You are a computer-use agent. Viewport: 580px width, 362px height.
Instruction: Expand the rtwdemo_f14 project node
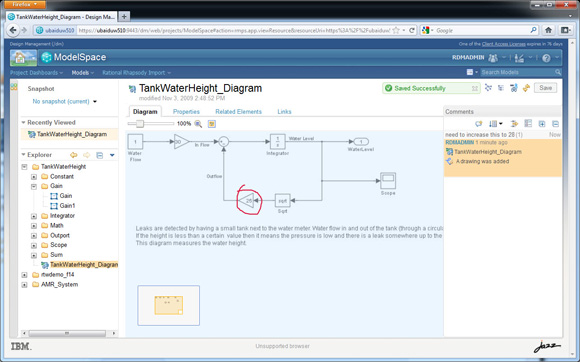coord(24,275)
